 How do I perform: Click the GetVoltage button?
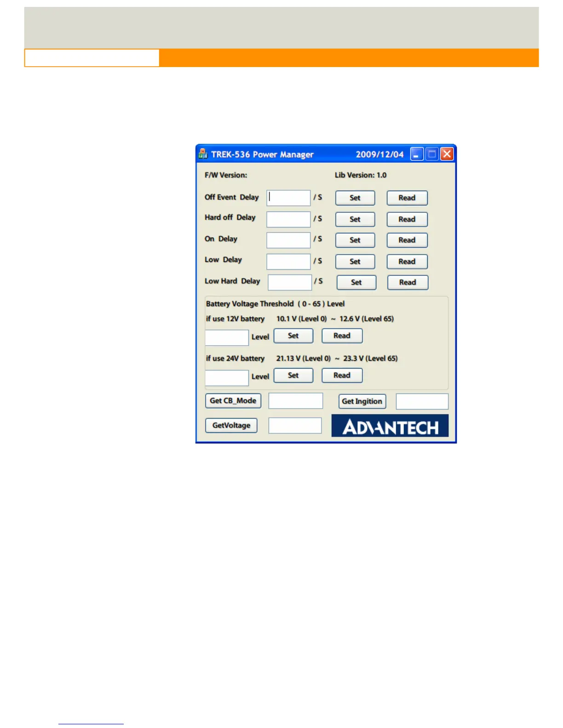coord(231,426)
